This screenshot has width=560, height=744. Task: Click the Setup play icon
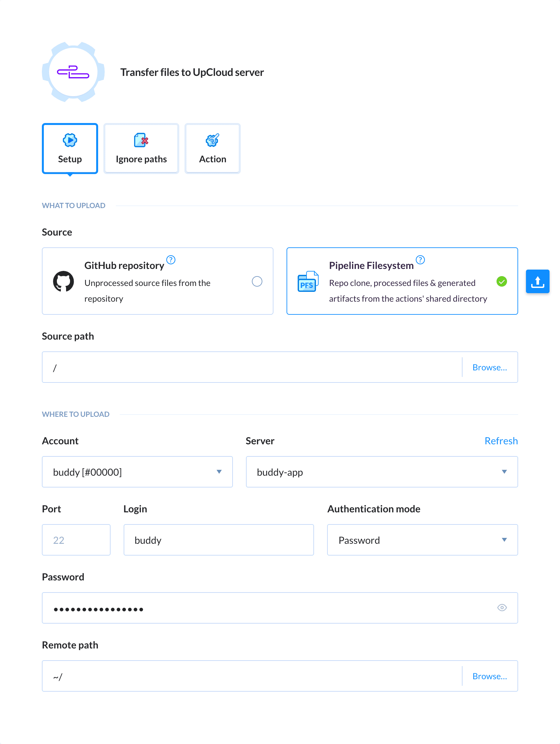(70, 140)
